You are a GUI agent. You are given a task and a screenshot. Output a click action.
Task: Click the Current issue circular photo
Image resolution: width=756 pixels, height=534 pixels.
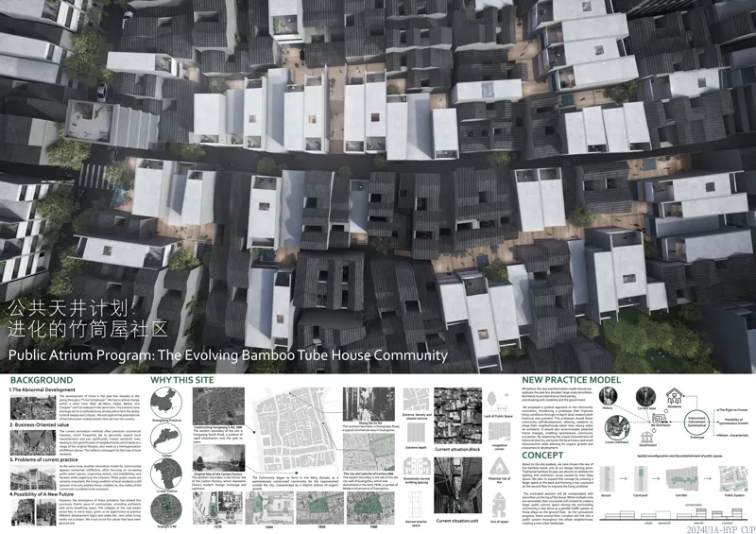click(x=645, y=396)
